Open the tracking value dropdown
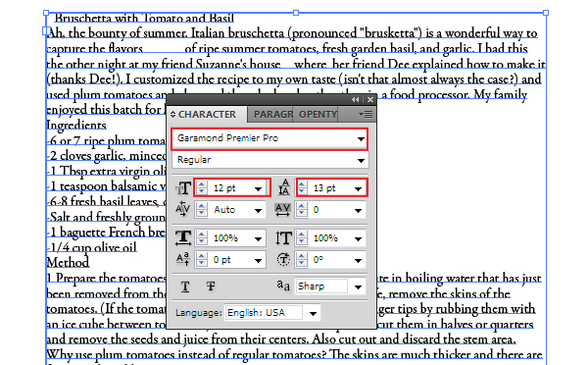Image resolution: width=588 pixels, height=365 pixels. (358, 210)
